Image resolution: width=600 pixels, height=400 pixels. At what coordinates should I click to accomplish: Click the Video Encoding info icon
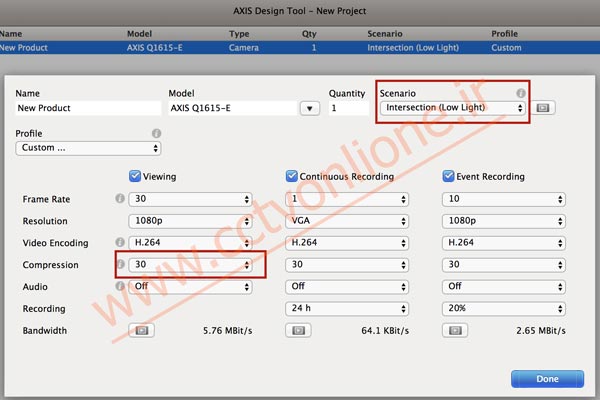[x=120, y=242]
